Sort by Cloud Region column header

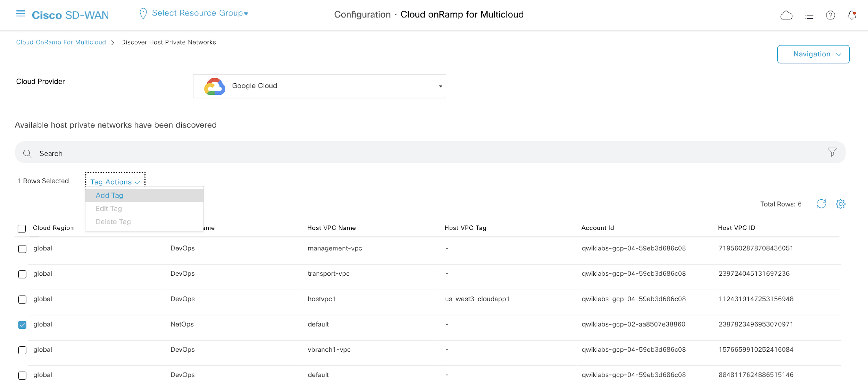53,228
